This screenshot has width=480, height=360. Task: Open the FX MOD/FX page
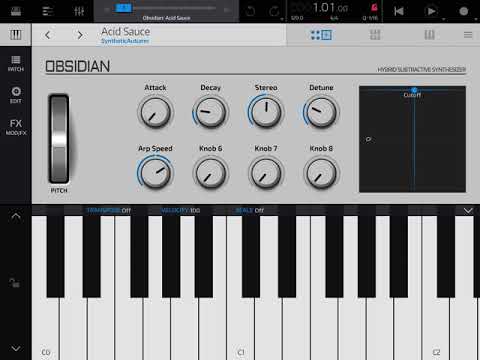coord(16,127)
